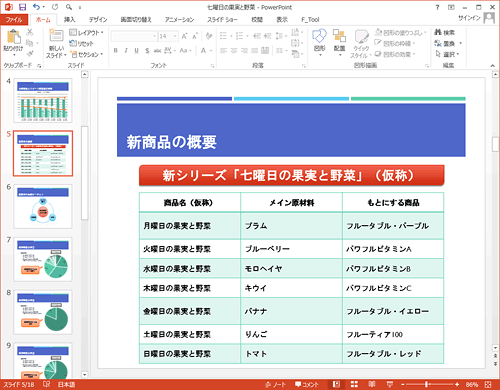
Task: Decrease font size with the smaller A icon
Action: pos(195,36)
